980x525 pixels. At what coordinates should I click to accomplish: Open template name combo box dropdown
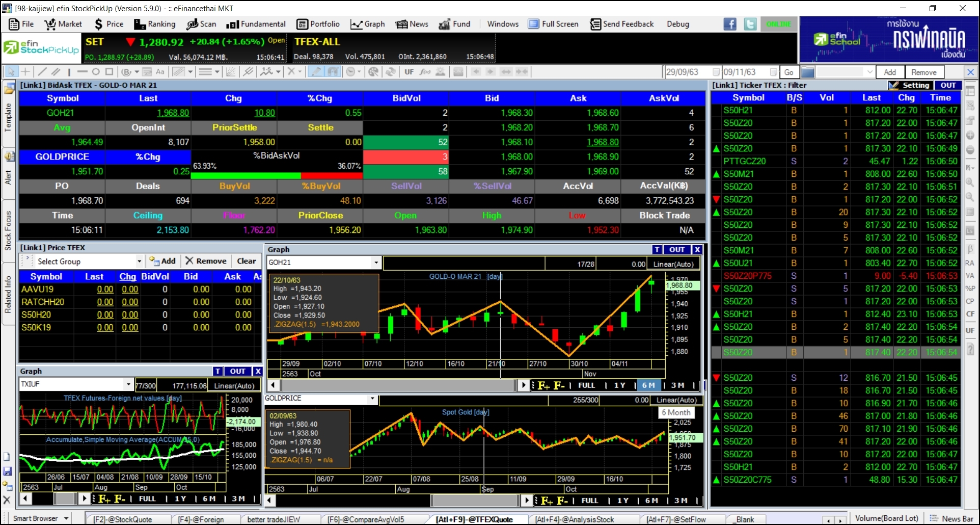point(870,72)
